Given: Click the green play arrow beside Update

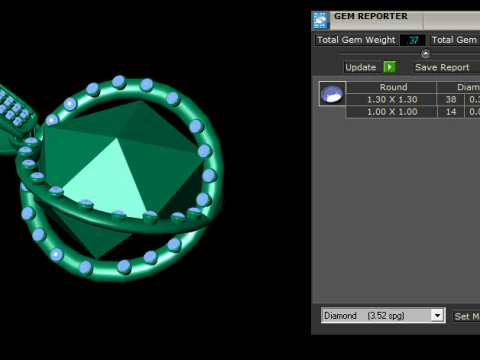Looking at the screenshot, I should 390,67.
